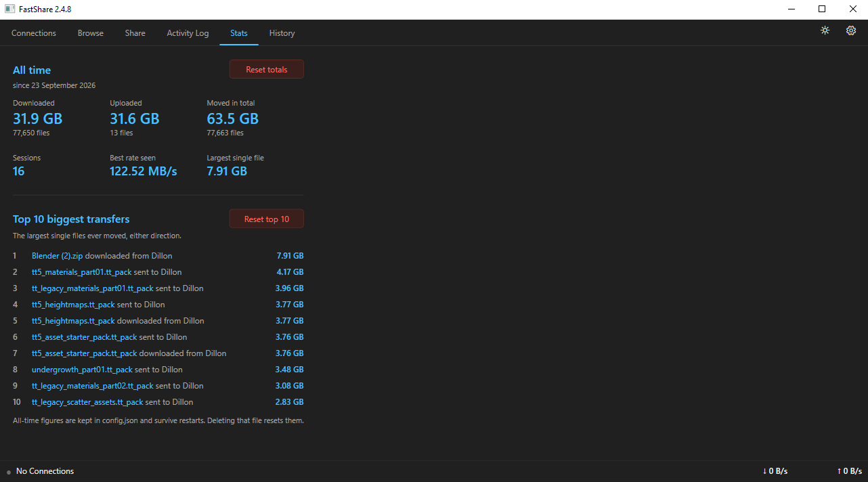Click the All time heading

32,70
